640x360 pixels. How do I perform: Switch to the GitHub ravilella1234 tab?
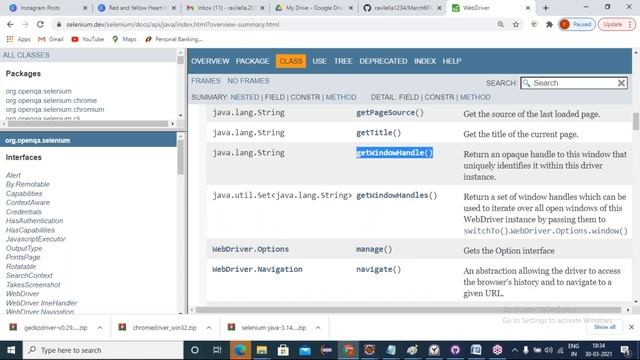coord(402,8)
